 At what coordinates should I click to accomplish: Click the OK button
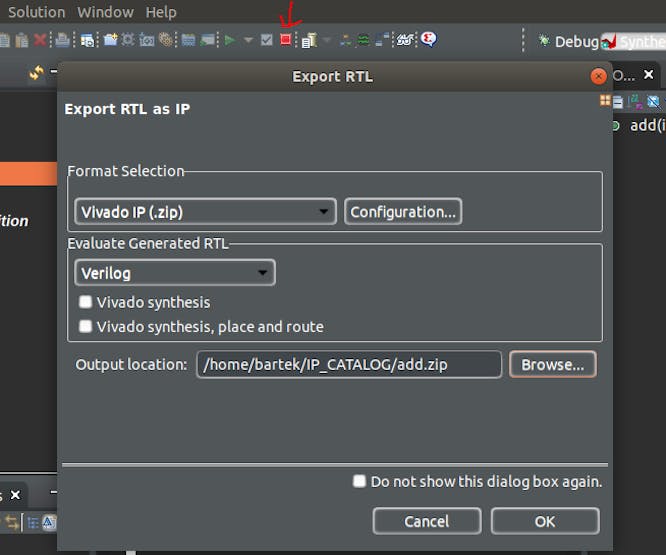(x=545, y=521)
